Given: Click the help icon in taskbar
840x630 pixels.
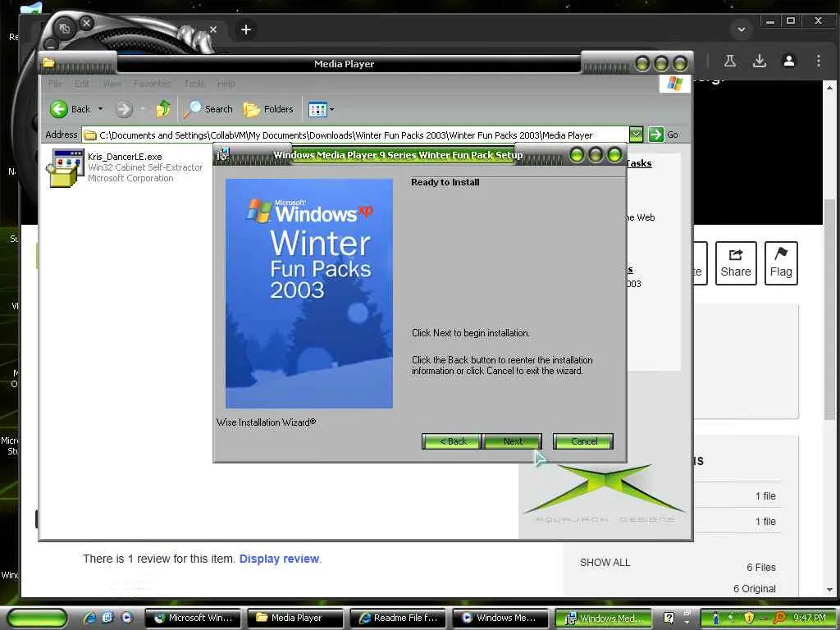Looking at the screenshot, I should tap(669, 618).
